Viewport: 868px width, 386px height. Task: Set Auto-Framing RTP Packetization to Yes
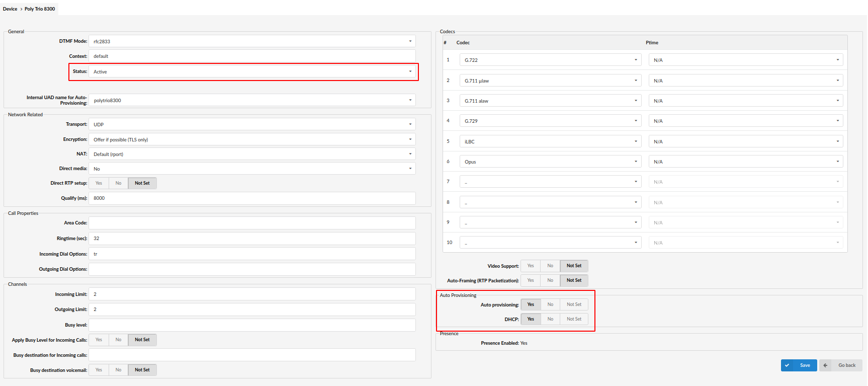pyautogui.click(x=531, y=280)
